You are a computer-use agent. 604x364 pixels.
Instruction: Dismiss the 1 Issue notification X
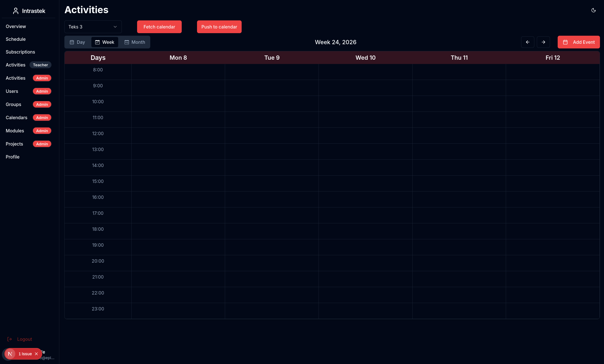(36, 354)
